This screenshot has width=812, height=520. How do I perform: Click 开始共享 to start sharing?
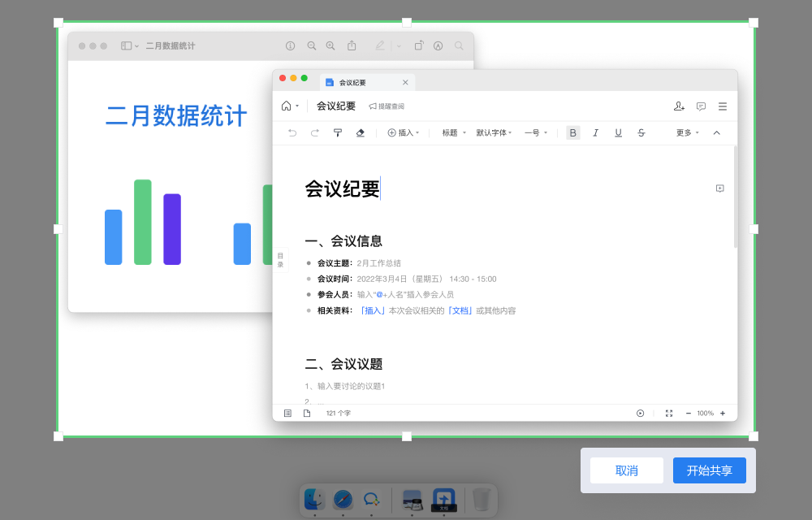[710, 470]
